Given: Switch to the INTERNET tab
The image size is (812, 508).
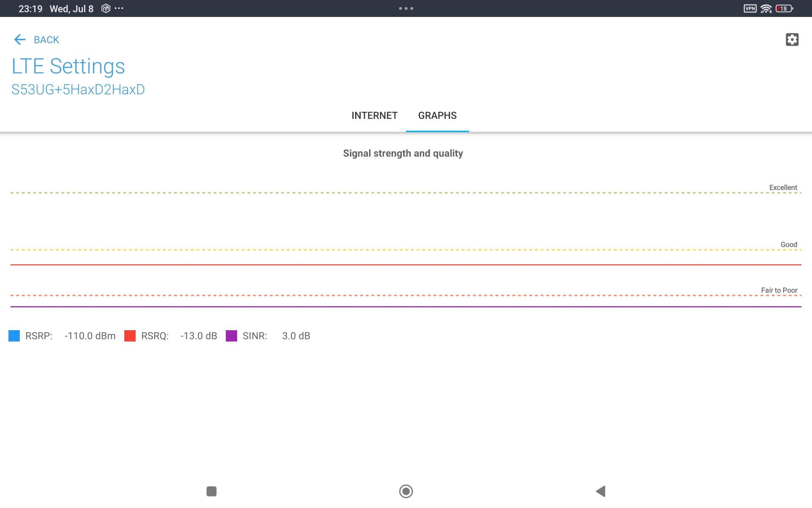Looking at the screenshot, I should pyautogui.click(x=374, y=116).
